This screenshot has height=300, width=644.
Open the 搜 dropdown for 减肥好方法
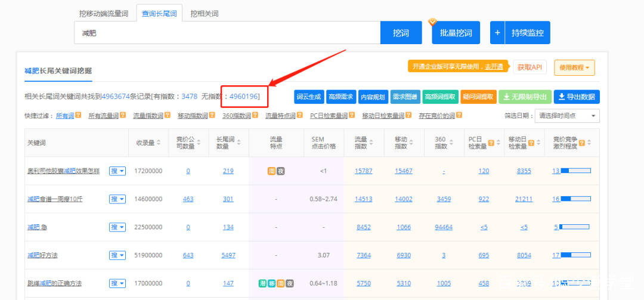(117, 255)
